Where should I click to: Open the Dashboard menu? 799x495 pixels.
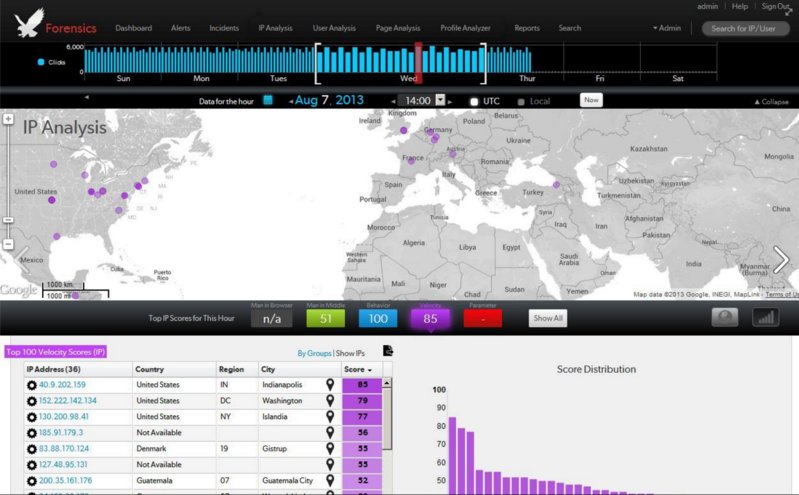coord(134,28)
